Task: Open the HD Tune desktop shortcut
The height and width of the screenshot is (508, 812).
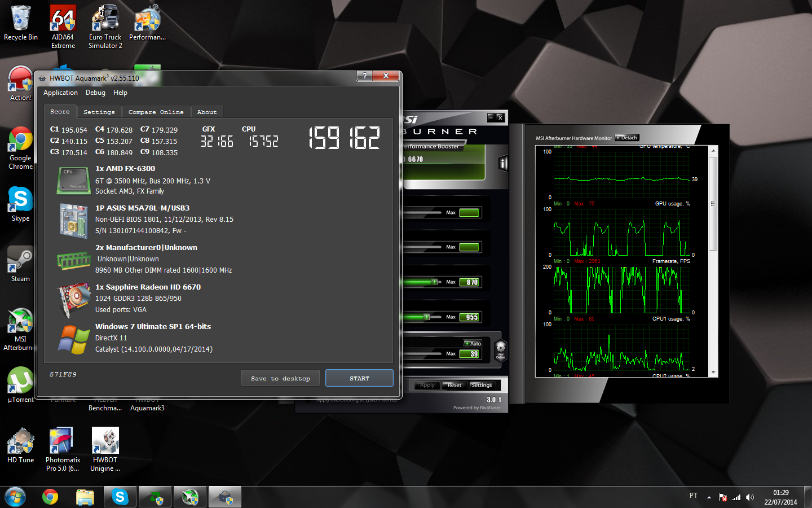Action: coord(20,445)
